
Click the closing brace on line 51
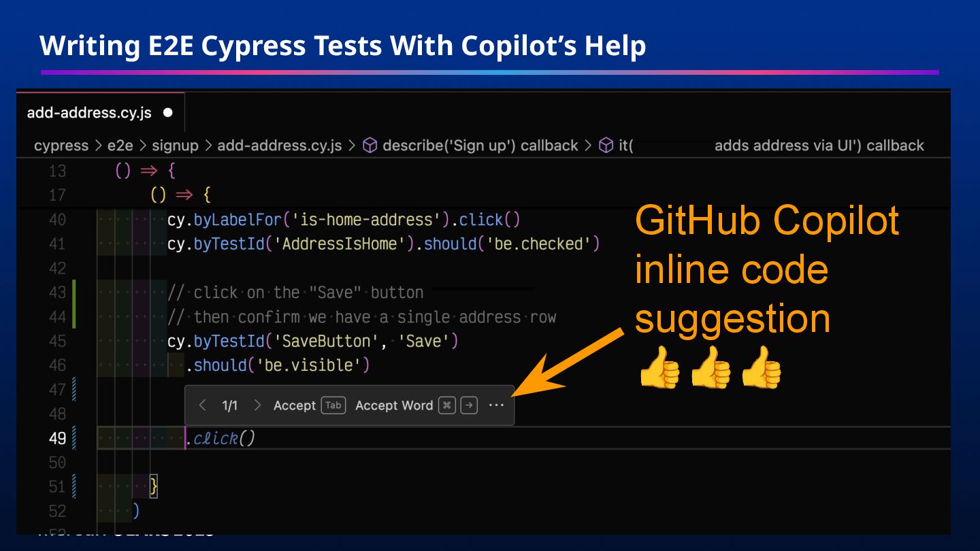pos(154,487)
